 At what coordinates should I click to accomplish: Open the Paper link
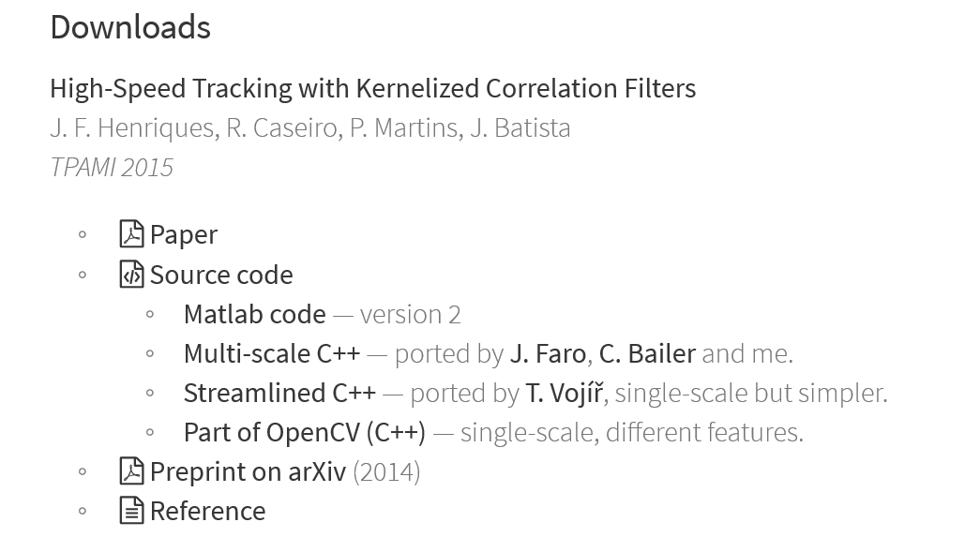[184, 235]
